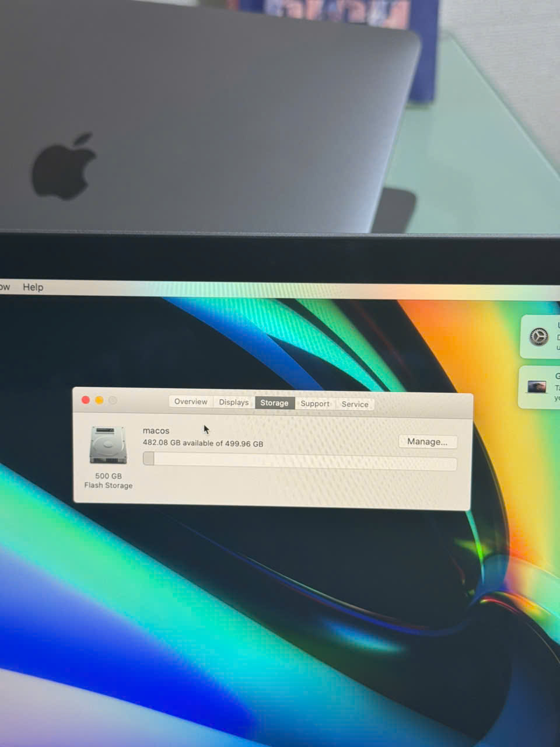Go to the Support tab
The height and width of the screenshot is (747, 560).
[315, 403]
